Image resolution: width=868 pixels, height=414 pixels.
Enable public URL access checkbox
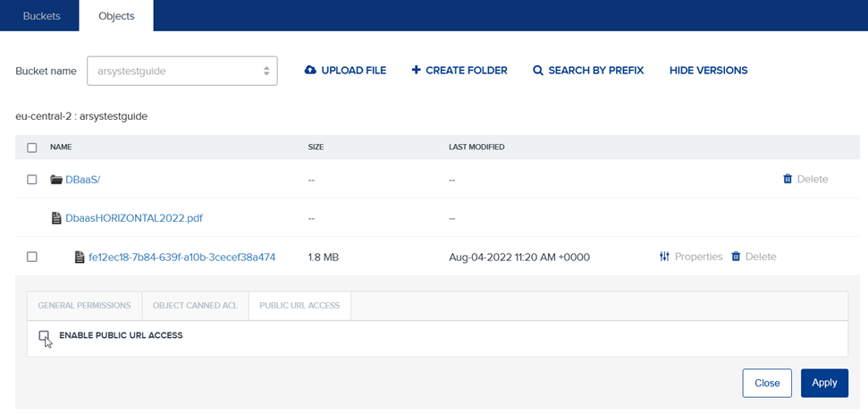coord(44,335)
